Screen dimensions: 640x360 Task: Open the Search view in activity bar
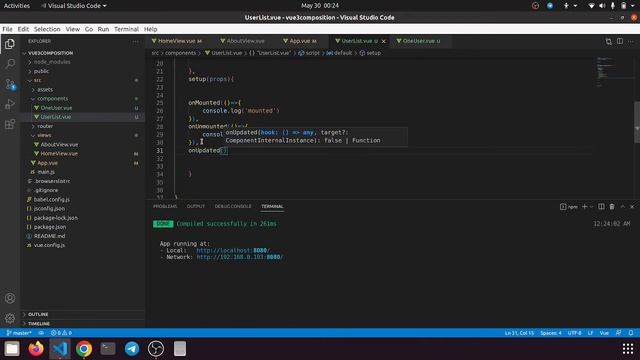point(10,64)
